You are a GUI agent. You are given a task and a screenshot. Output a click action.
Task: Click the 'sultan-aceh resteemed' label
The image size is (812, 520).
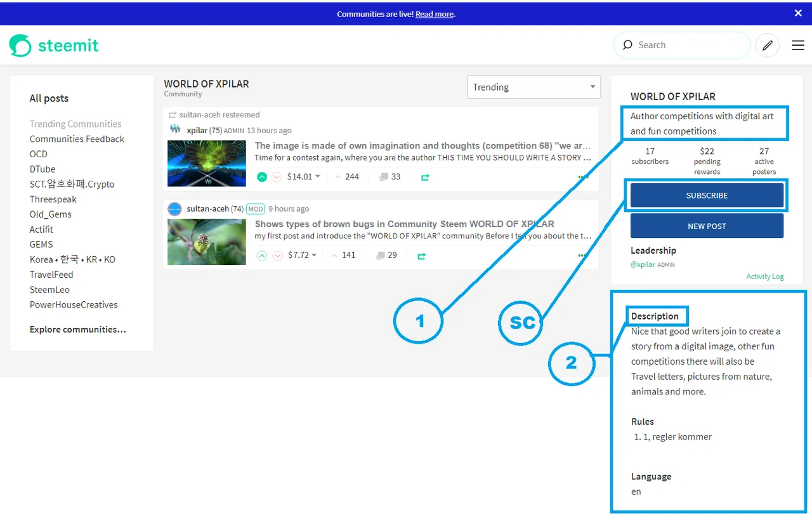click(219, 115)
